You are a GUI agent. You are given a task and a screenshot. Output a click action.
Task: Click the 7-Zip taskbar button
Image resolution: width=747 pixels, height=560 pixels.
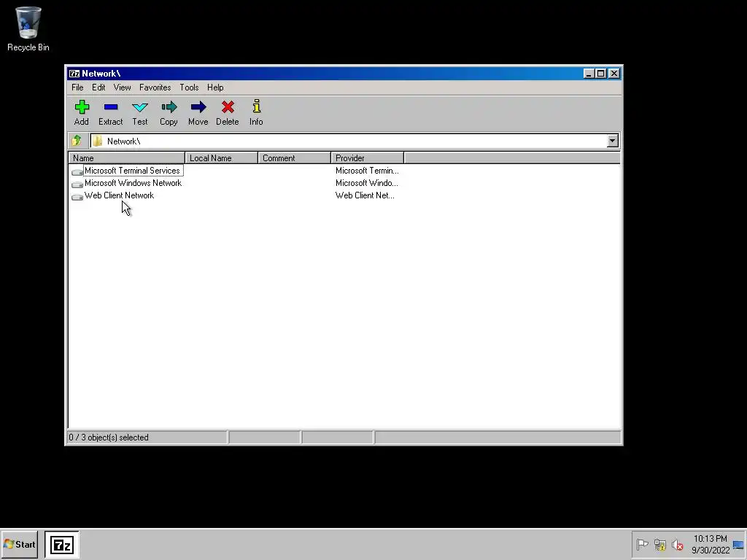(x=62, y=544)
